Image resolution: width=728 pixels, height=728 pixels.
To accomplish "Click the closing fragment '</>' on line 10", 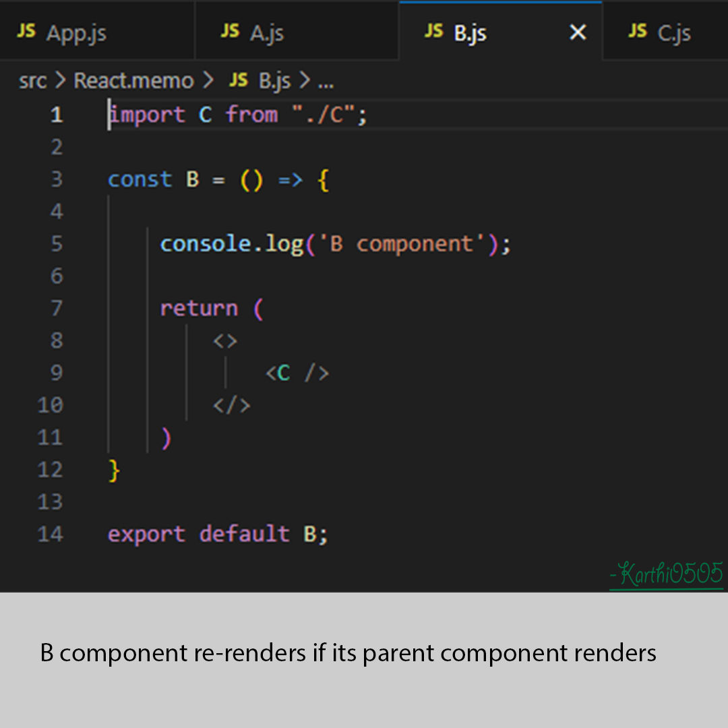I will coord(232,406).
